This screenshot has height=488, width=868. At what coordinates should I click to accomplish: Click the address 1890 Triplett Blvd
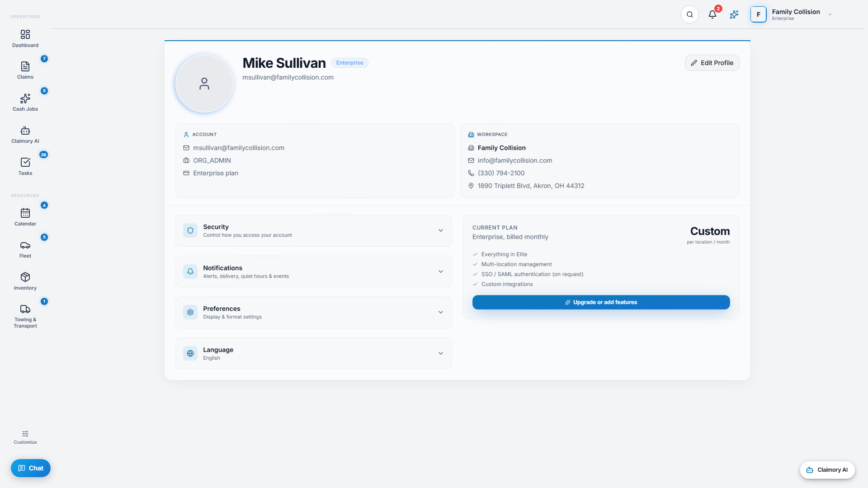click(x=531, y=186)
